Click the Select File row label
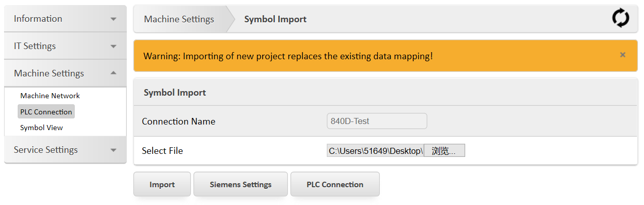Image resolution: width=644 pixels, height=205 pixels. (162, 151)
